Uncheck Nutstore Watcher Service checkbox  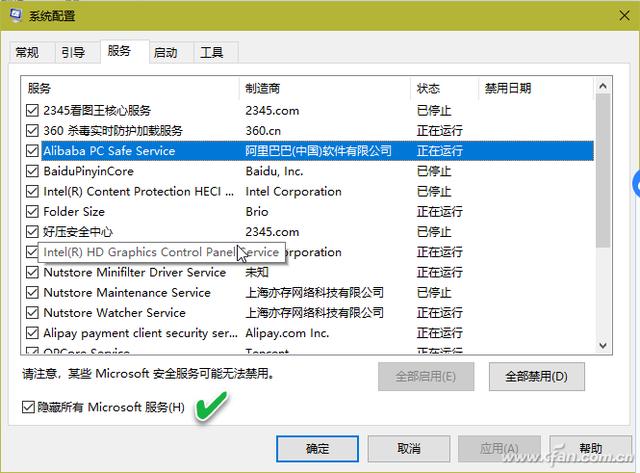click(32, 313)
